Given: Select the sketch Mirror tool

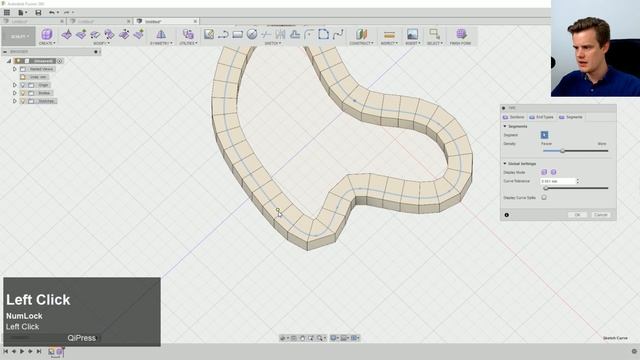Looking at the screenshot, I should tap(280, 34).
